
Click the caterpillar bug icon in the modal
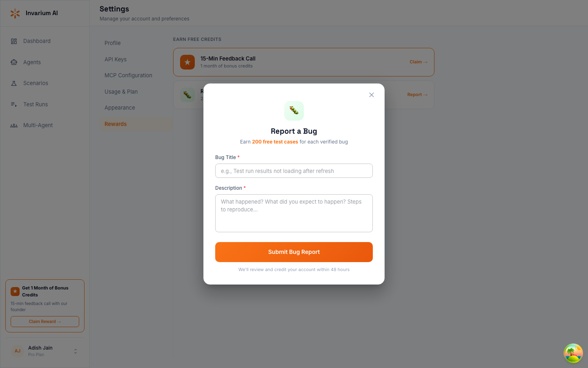294,111
